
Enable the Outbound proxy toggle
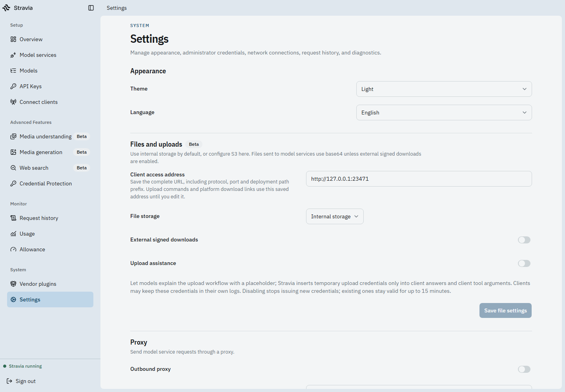(x=524, y=369)
